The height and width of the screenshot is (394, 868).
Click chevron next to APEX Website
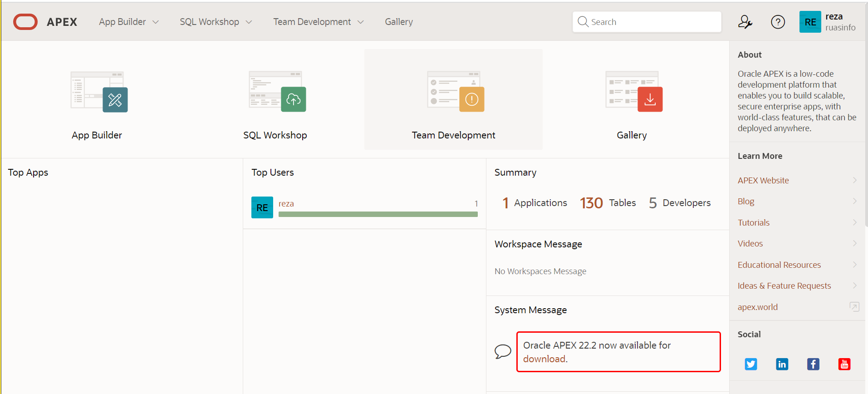click(854, 180)
